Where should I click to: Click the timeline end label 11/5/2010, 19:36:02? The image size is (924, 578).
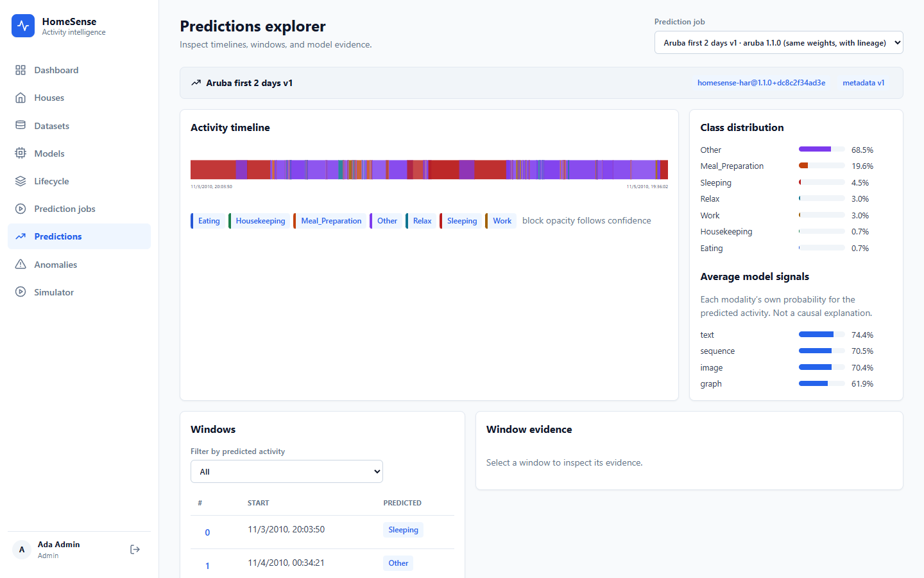[x=647, y=187]
